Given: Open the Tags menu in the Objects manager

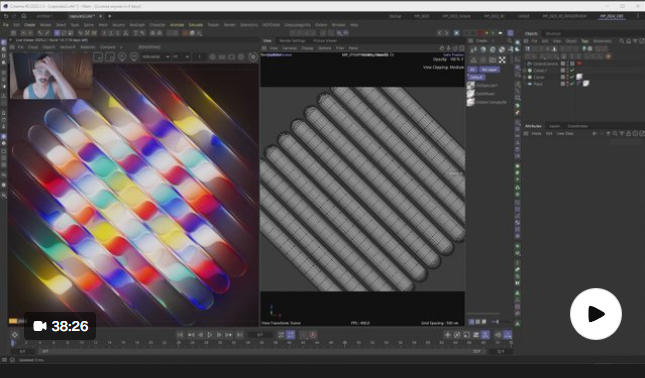Looking at the screenshot, I should tap(584, 41).
